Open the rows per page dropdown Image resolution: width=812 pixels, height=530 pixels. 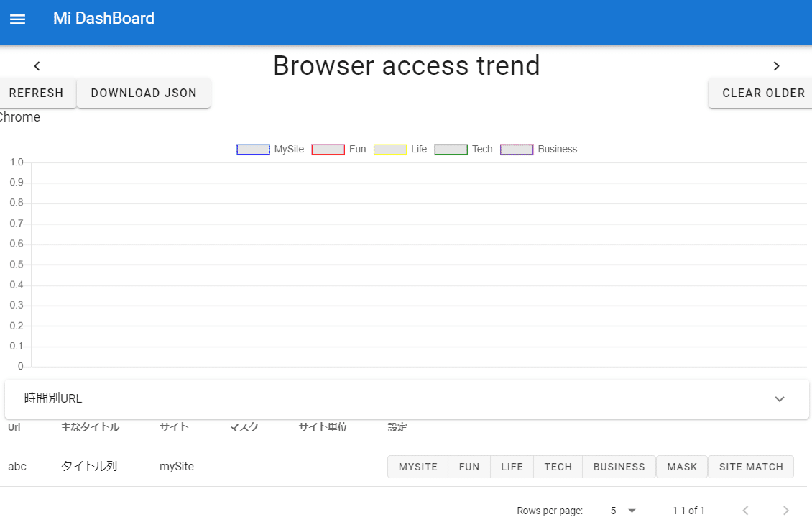coord(624,511)
